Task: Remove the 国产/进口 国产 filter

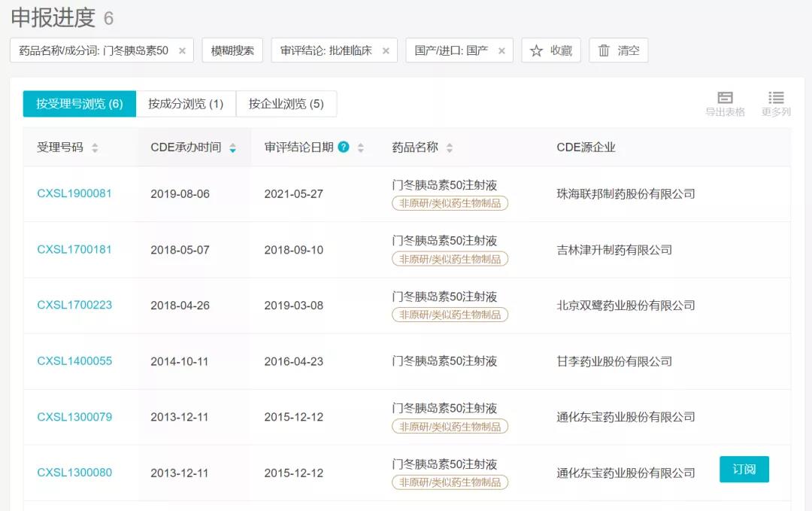Action: click(x=501, y=50)
